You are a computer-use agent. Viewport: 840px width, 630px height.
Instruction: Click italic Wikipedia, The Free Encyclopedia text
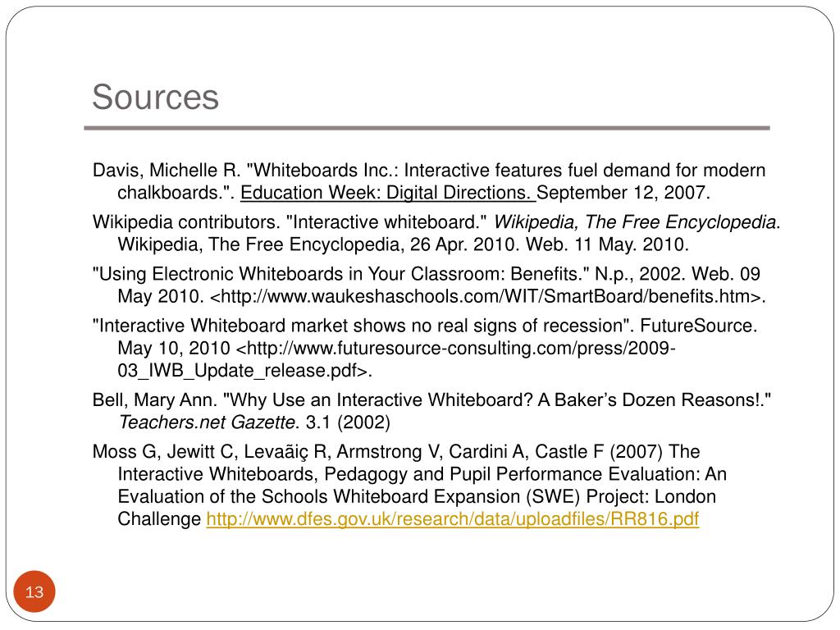point(635,221)
